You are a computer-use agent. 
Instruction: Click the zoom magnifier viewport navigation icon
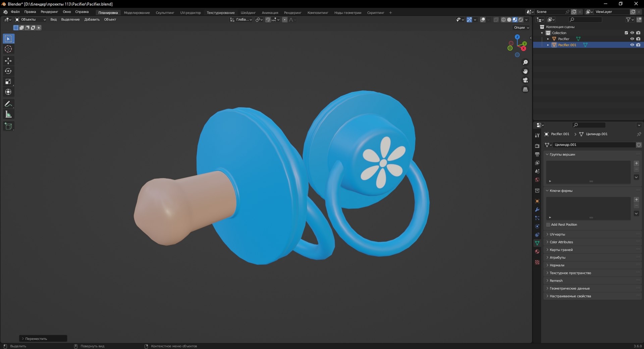click(525, 62)
